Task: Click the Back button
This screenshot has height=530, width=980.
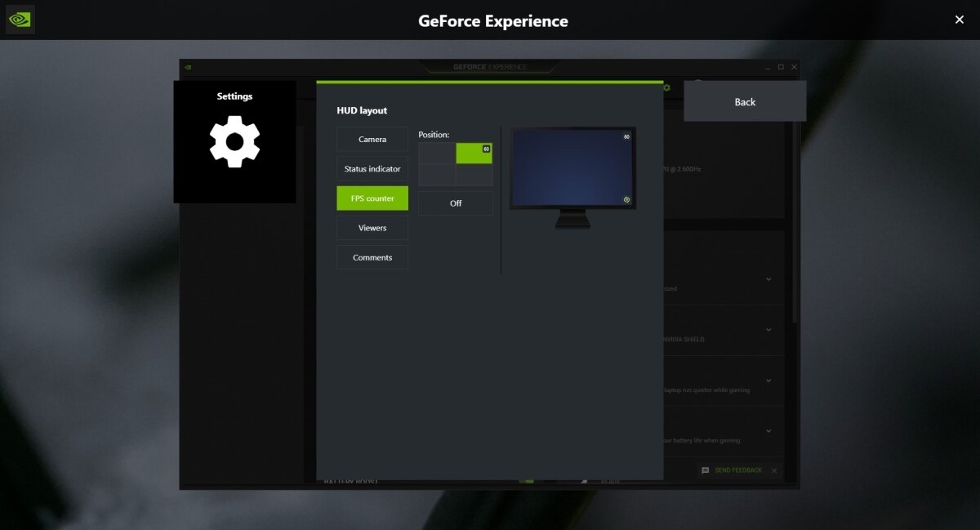Action: 744,101
